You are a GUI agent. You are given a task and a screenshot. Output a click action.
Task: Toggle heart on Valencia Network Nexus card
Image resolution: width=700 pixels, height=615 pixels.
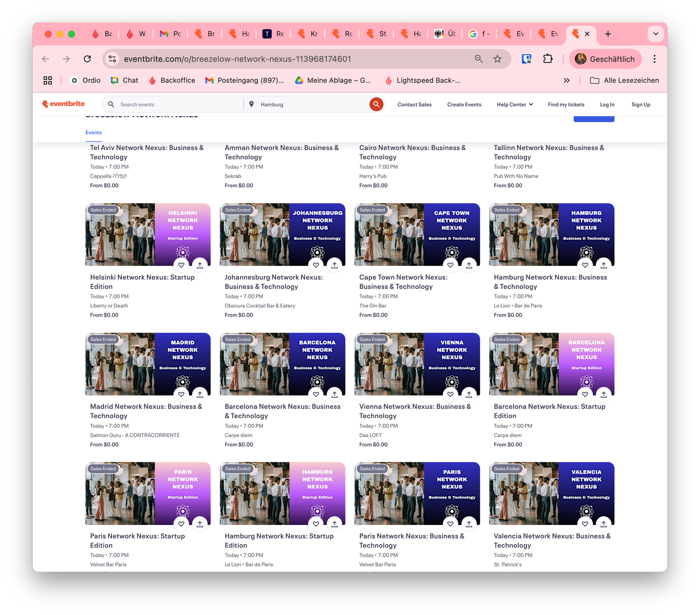click(x=585, y=524)
